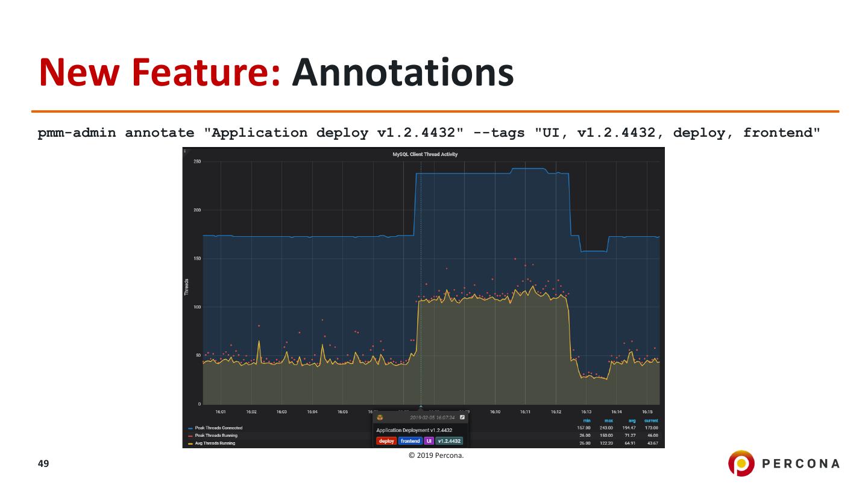Click the 243.00 max value for Peak Threads Connected

[x=606, y=428]
